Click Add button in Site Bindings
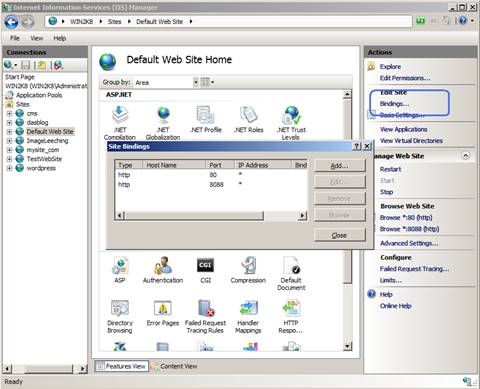 coord(340,165)
